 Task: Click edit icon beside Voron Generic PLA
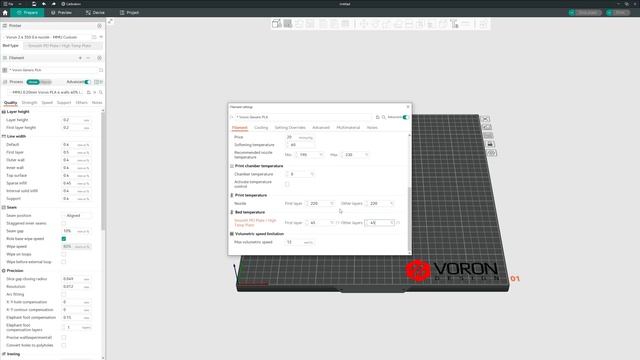pos(101,70)
